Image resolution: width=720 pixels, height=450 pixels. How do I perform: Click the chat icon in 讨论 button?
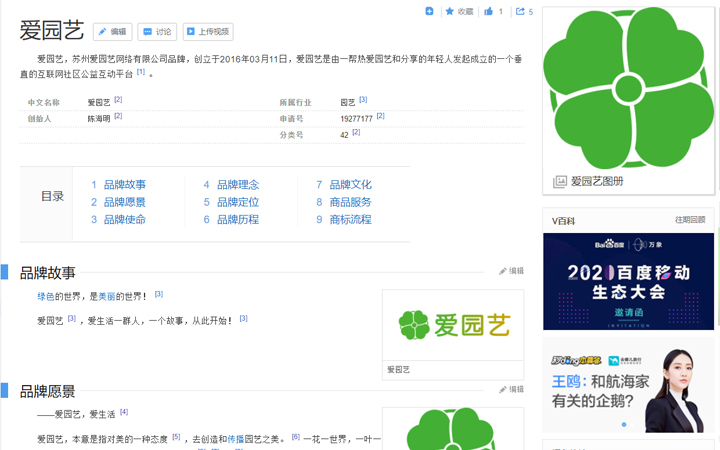[x=147, y=32]
